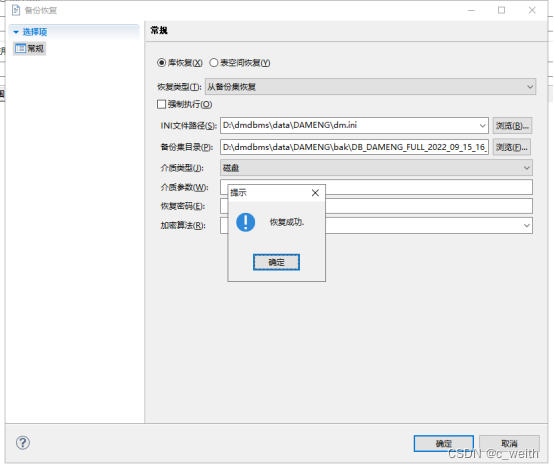Click into the 介质参数 input field
The image size is (554, 469).
pos(376,187)
